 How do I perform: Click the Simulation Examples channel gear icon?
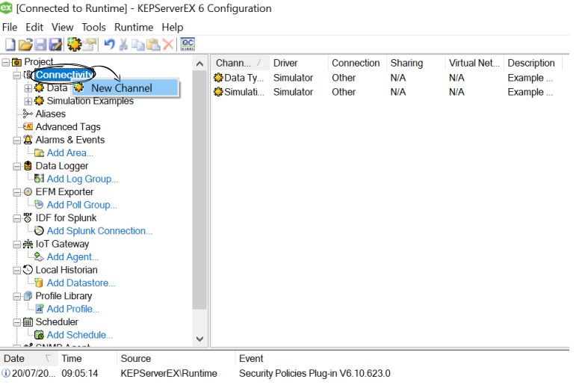[39, 101]
